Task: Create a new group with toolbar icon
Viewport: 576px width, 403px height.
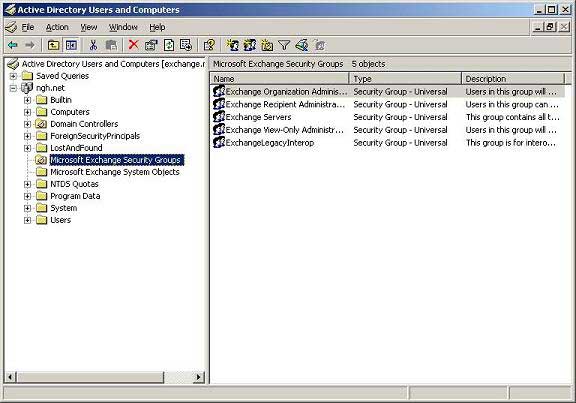Action: [250, 45]
